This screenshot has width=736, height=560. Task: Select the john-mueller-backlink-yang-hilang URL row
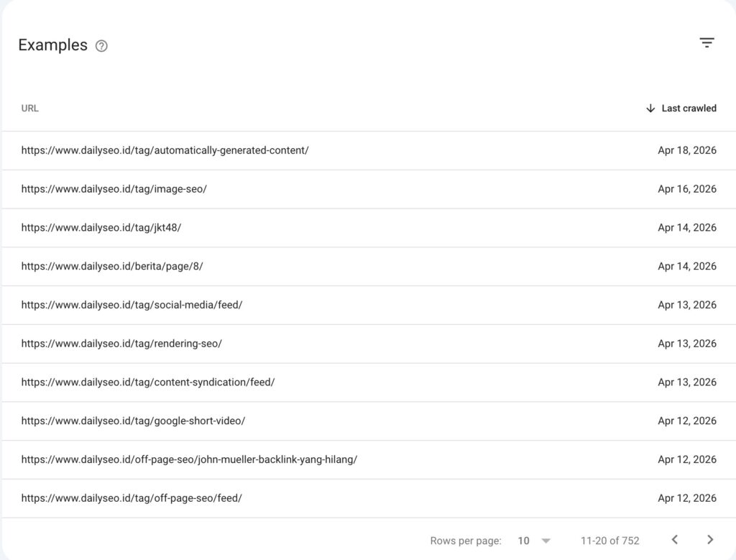[x=369, y=459]
